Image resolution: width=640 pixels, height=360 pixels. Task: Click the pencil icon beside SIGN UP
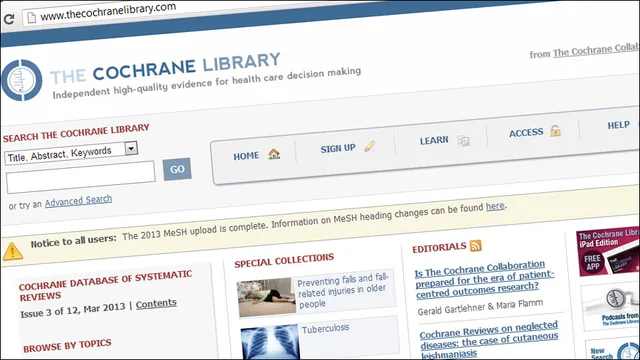pos(370,146)
